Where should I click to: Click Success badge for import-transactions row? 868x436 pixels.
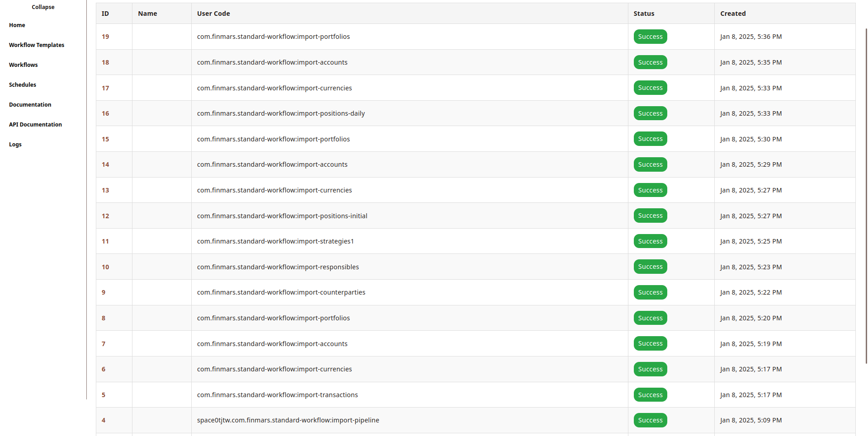[650, 395]
